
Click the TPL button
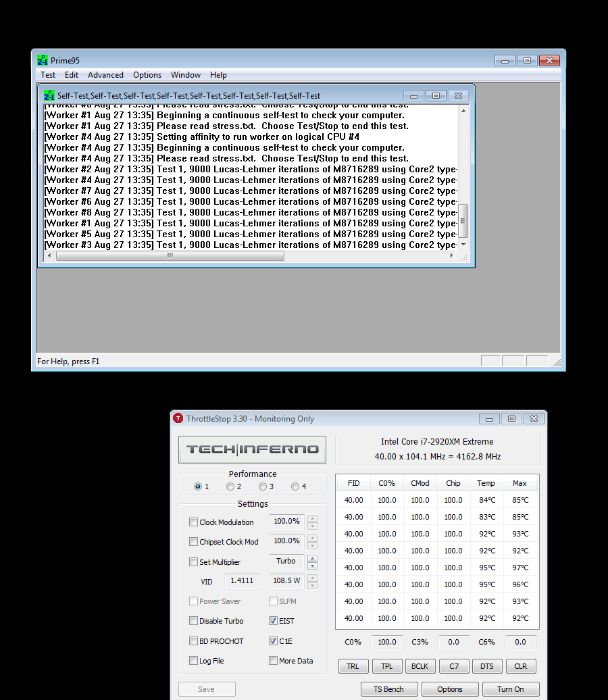click(387, 666)
